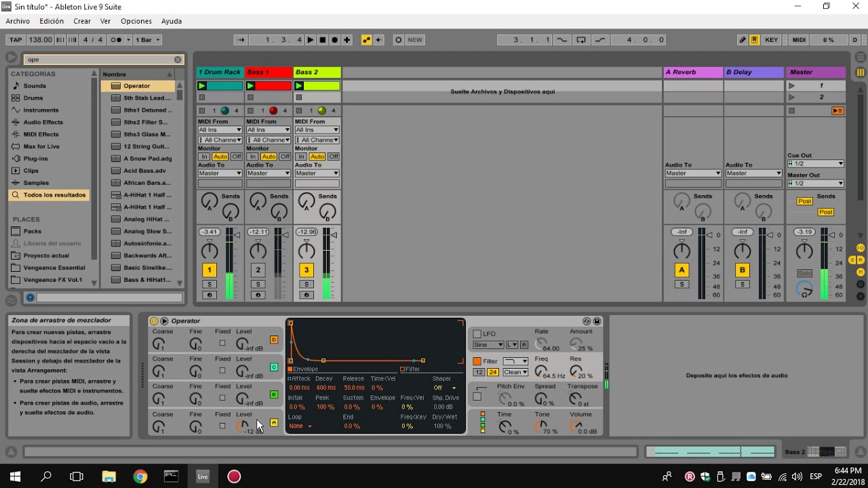868x488 pixels.
Task: Launch the Bass 2 clip
Action: 299,86
